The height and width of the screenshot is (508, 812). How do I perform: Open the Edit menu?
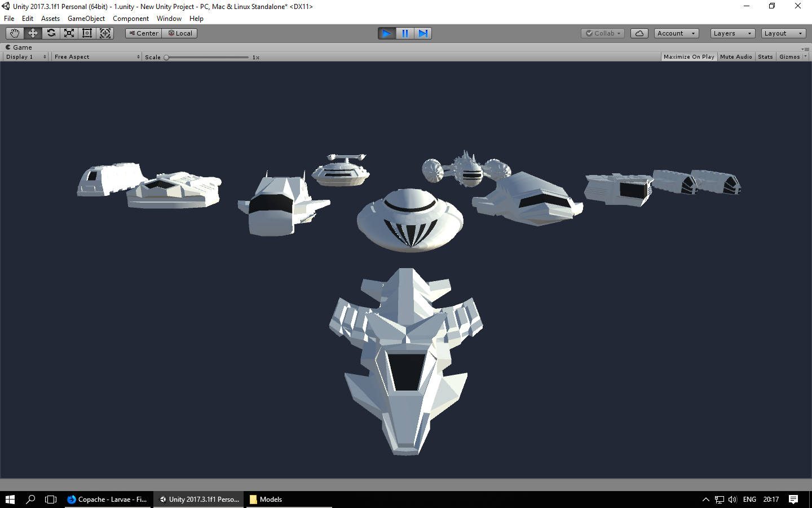pyautogui.click(x=28, y=19)
